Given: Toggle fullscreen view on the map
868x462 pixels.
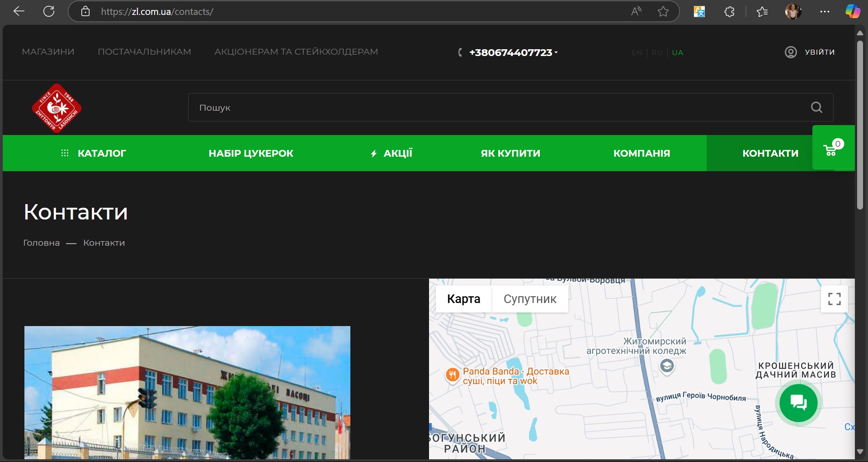Looking at the screenshot, I should coord(834,299).
